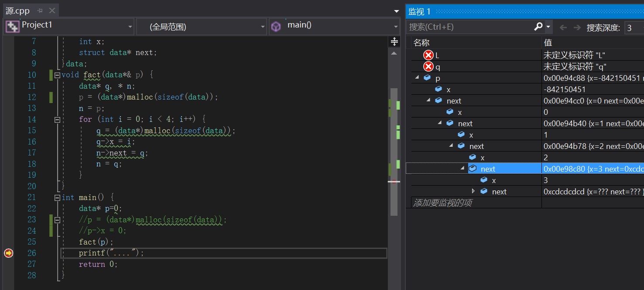Click the name L in watch list
This screenshot has width=644, height=290.
pyautogui.click(x=437, y=55)
